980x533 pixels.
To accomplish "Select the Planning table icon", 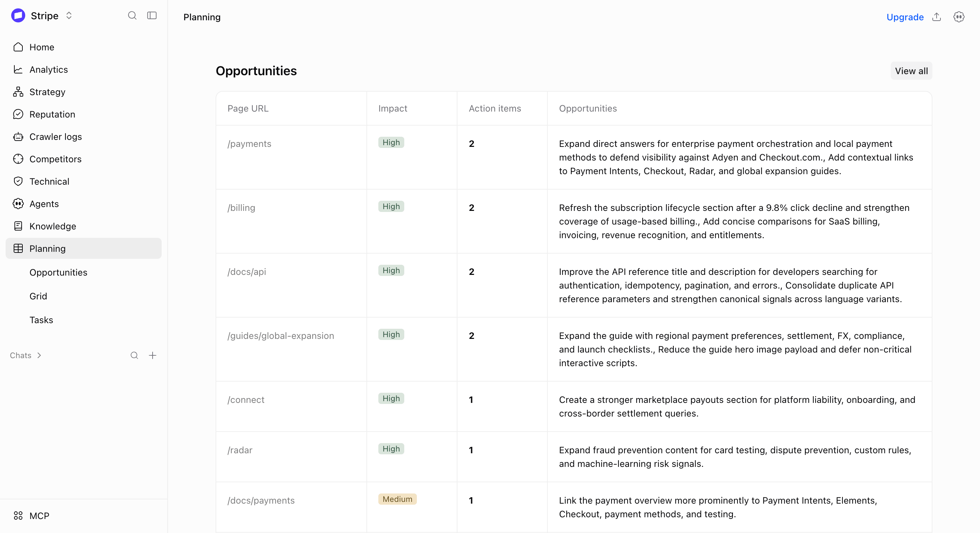I will [x=18, y=249].
